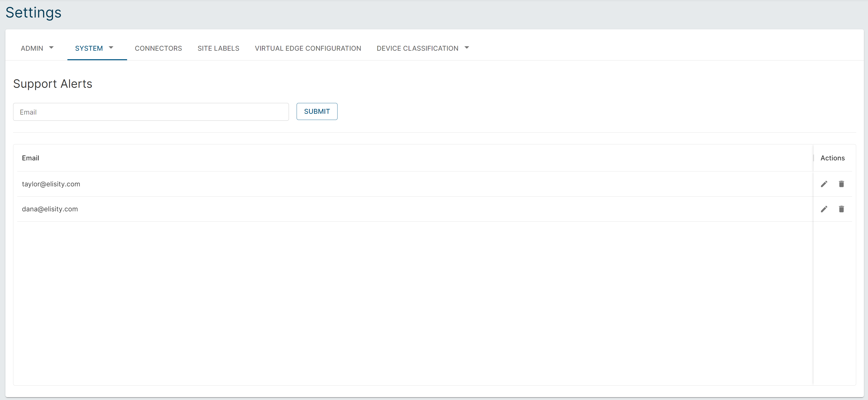
Task: Expand the System tab dropdown arrow
Action: pos(111,48)
